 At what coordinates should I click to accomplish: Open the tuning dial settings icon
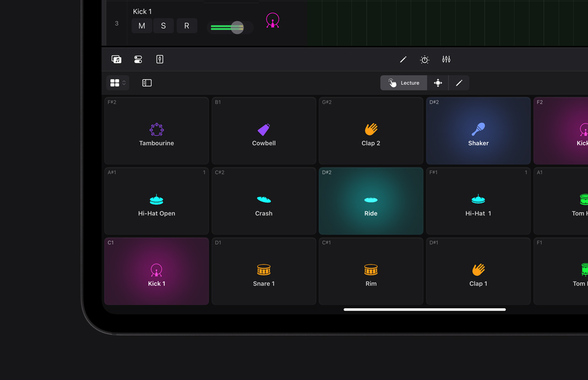tap(424, 59)
